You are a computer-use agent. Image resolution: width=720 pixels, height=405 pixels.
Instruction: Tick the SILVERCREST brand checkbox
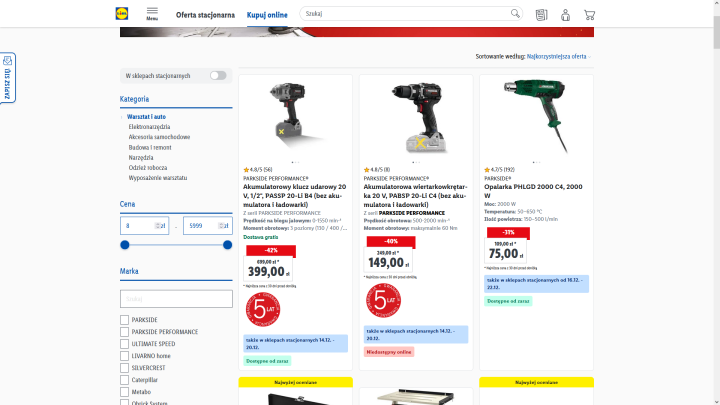pos(124,368)
